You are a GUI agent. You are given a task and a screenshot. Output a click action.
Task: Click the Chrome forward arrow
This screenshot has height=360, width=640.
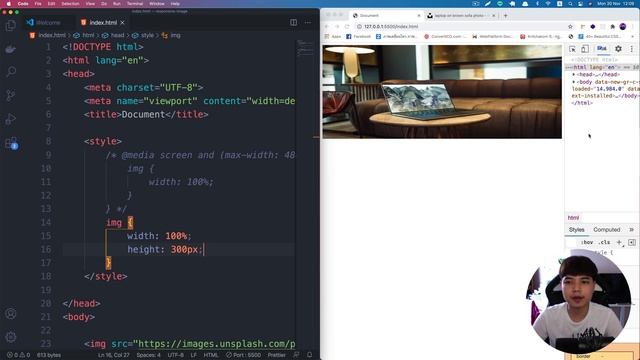point(337,27)
